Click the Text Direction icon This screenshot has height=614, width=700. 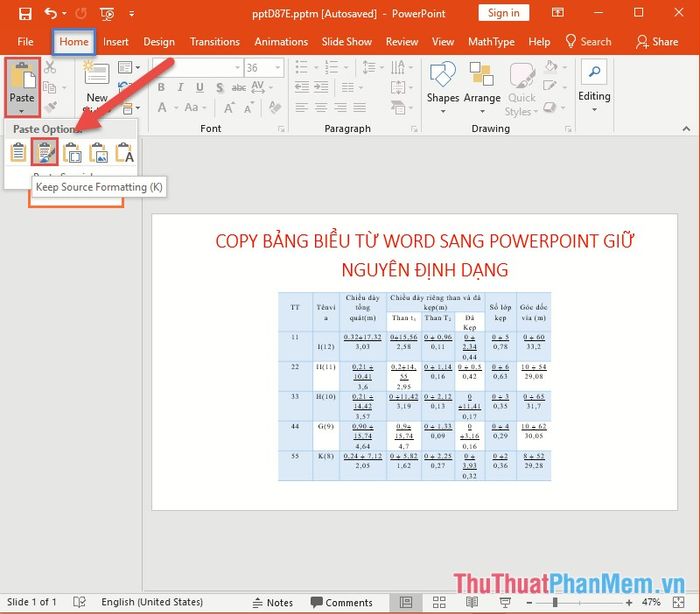398,67
